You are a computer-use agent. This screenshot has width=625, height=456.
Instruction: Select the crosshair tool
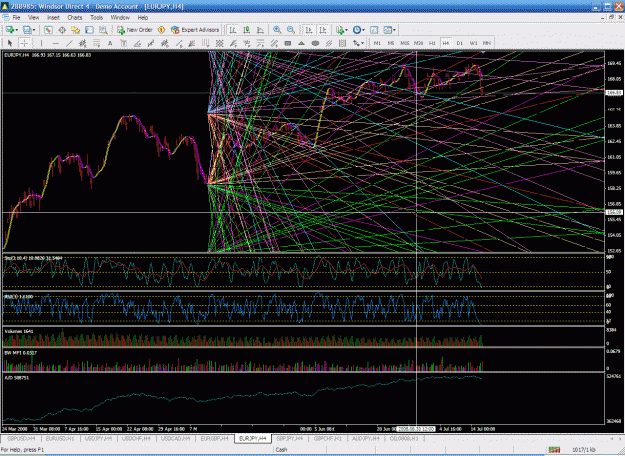[24, 43]
